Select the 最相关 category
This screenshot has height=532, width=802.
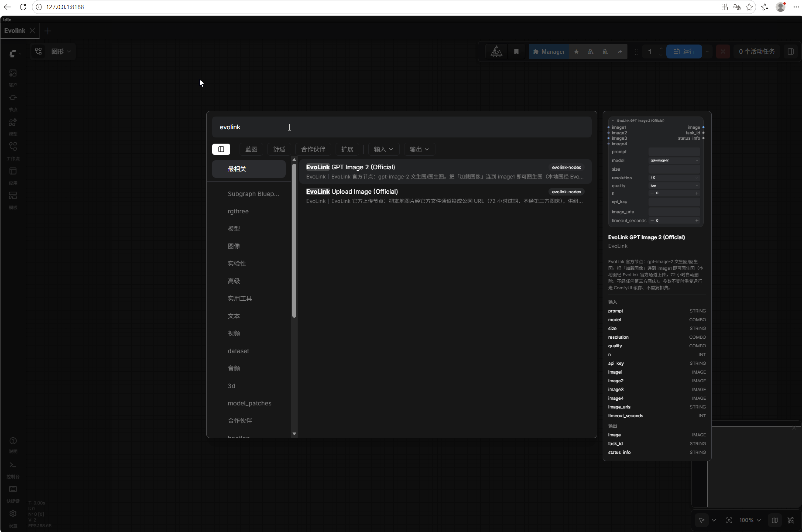coord(249,169)
